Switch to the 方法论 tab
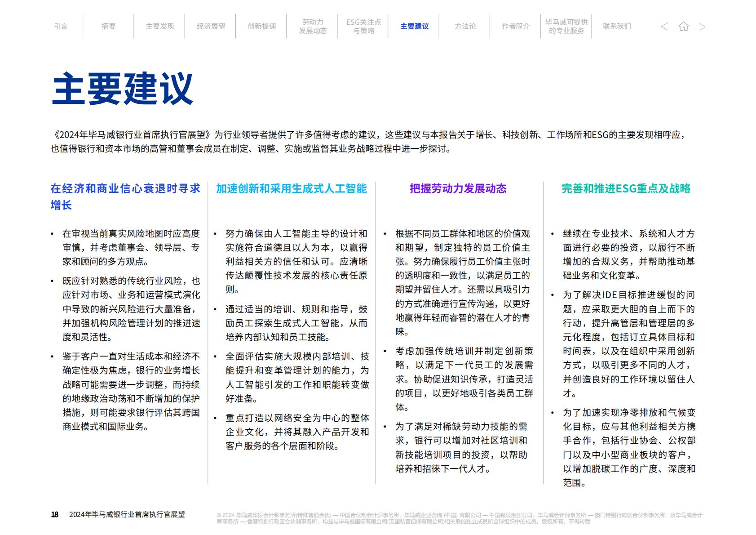The height and width of the screenshot is (535, 756). click(x=465, y=26)
